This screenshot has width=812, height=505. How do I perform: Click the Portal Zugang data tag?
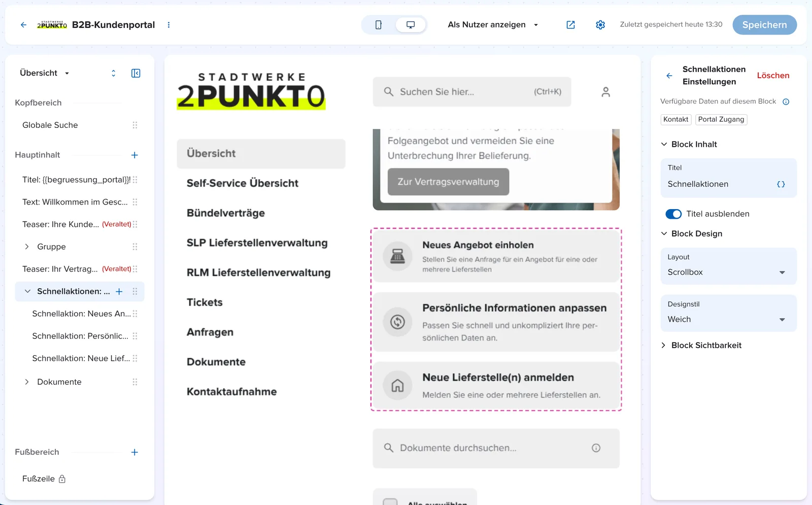(721, 119)
